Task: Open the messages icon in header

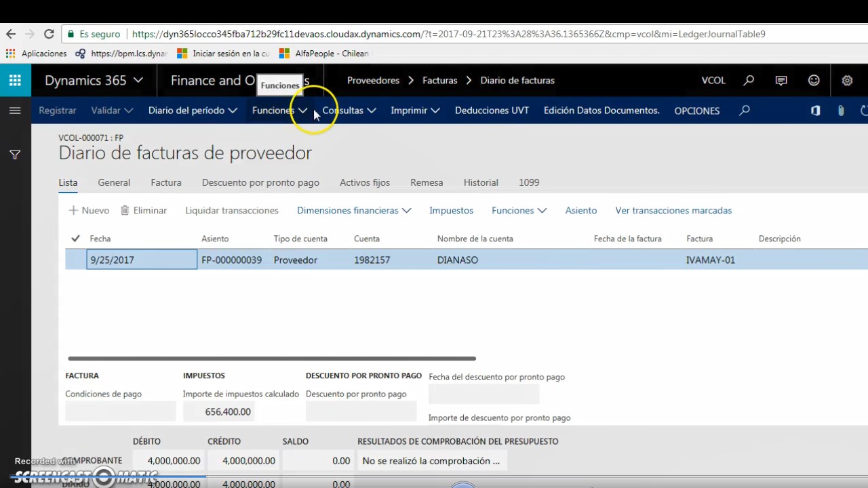Action: pos(781,80)
